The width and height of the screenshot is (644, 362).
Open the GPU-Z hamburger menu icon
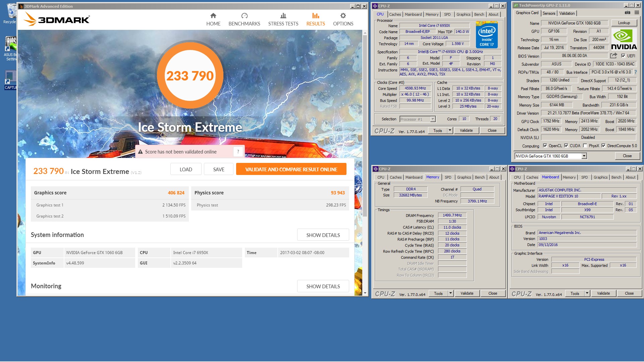637,13
